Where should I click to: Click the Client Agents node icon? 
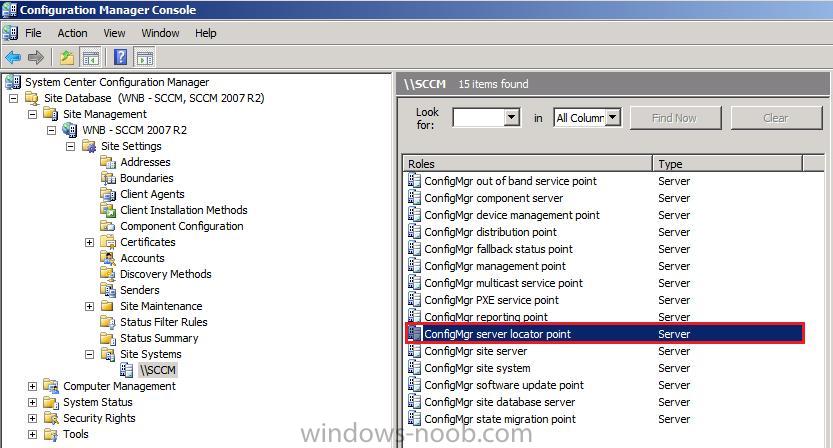click(x=108, y=194)
